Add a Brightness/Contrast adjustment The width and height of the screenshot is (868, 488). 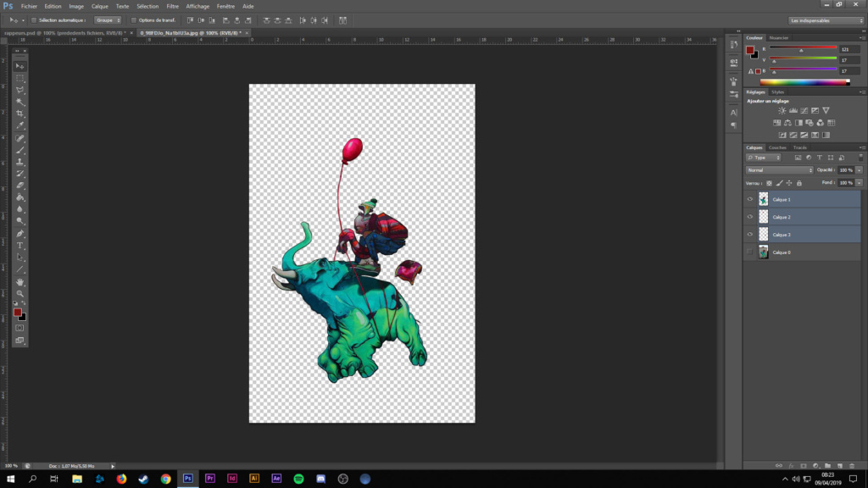(782, 111)
